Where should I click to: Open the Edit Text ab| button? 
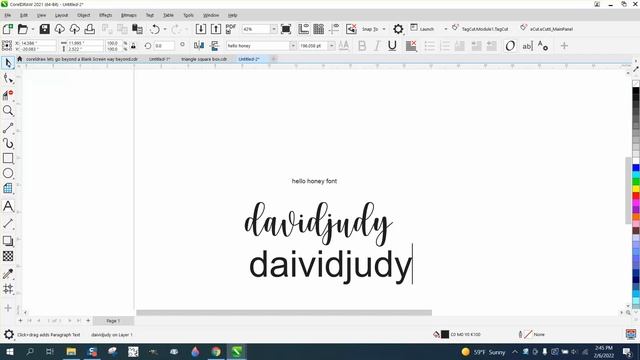tap(527, 46)
